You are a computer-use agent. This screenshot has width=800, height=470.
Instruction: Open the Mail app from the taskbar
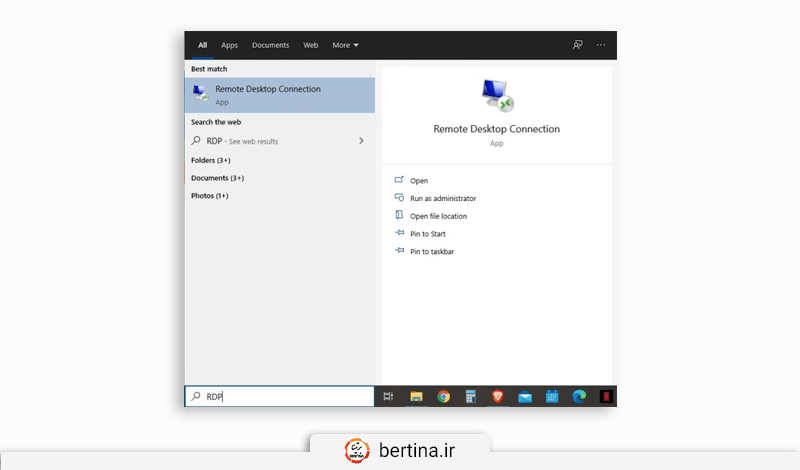click(524, 397)
